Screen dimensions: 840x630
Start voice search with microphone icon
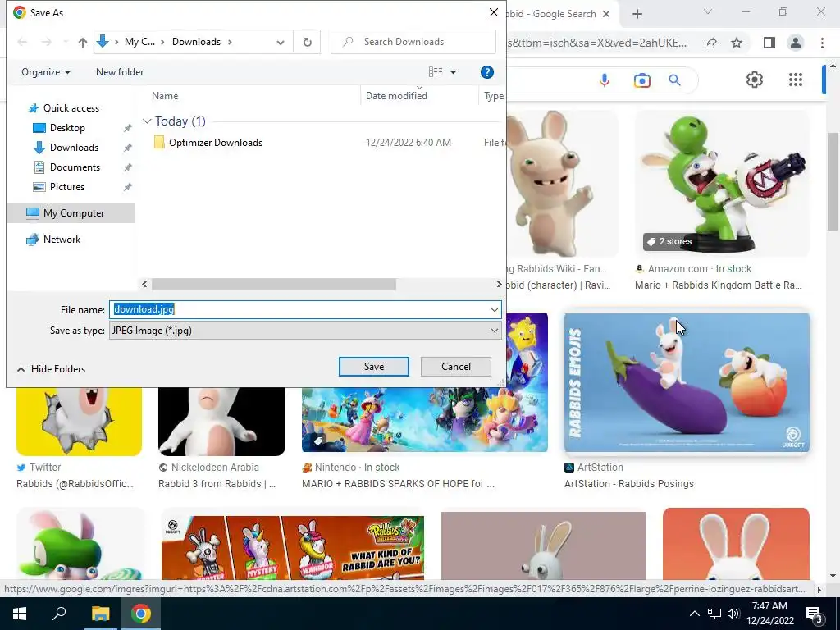pyautogui.click(x=605, y=80)
